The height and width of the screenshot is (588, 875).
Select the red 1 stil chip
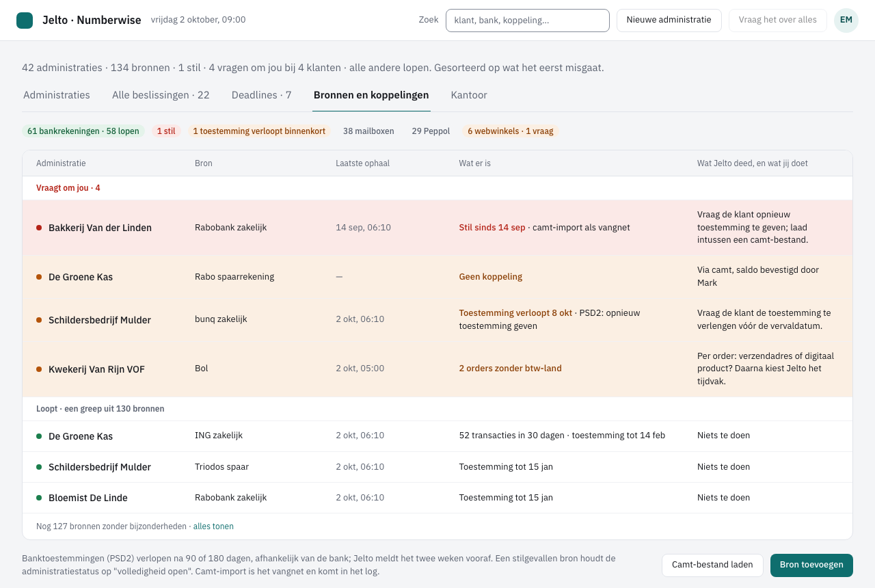(x=166, y=131)
